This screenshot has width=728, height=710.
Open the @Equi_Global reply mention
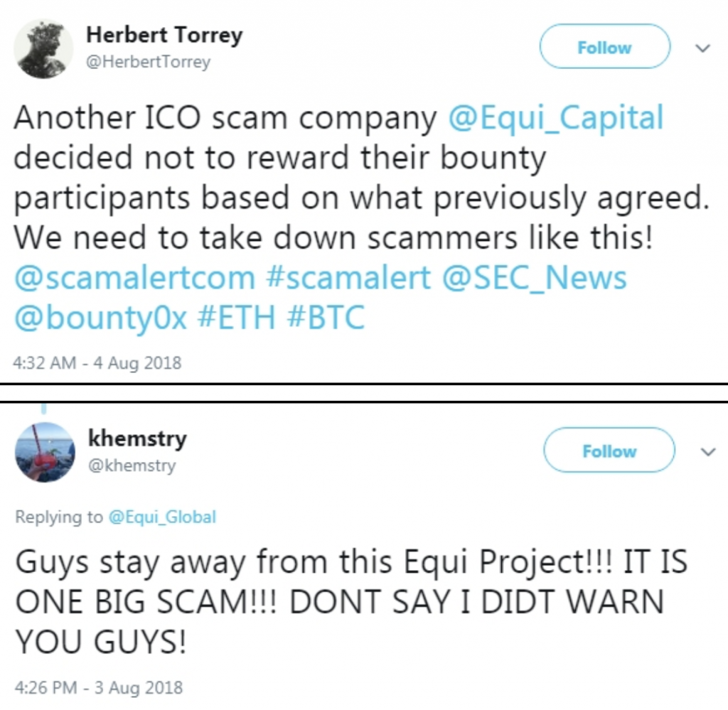click(162, 517)
